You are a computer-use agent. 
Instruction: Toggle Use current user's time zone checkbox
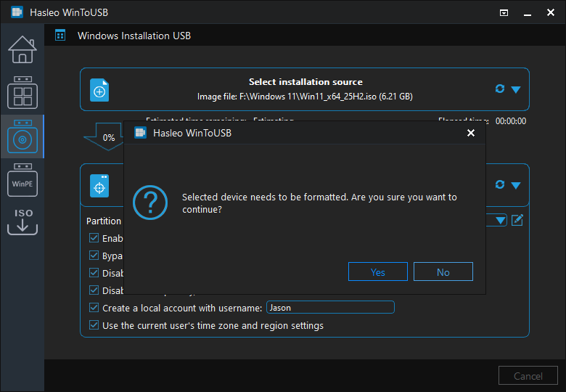pyautogui.click(x=94, y=325)
